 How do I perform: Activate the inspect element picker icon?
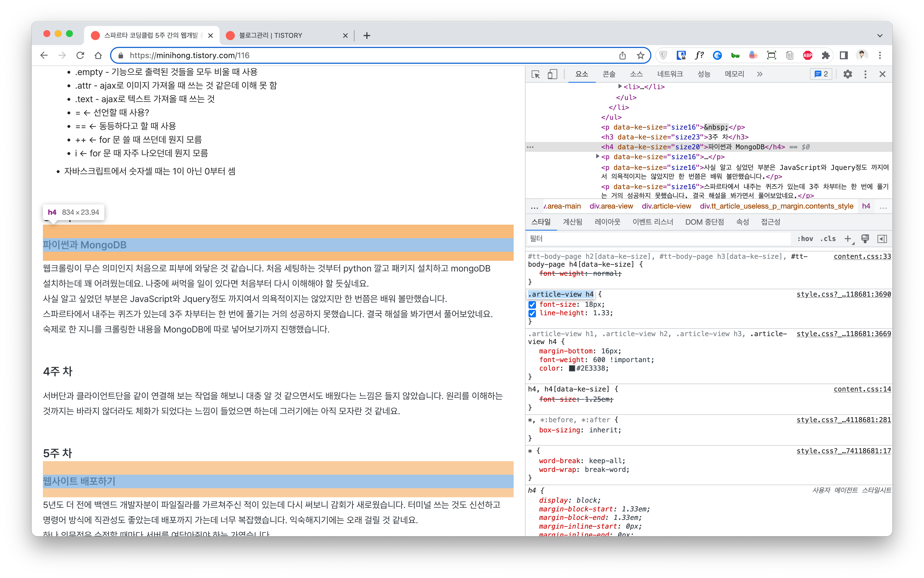[x=536, y=74]
